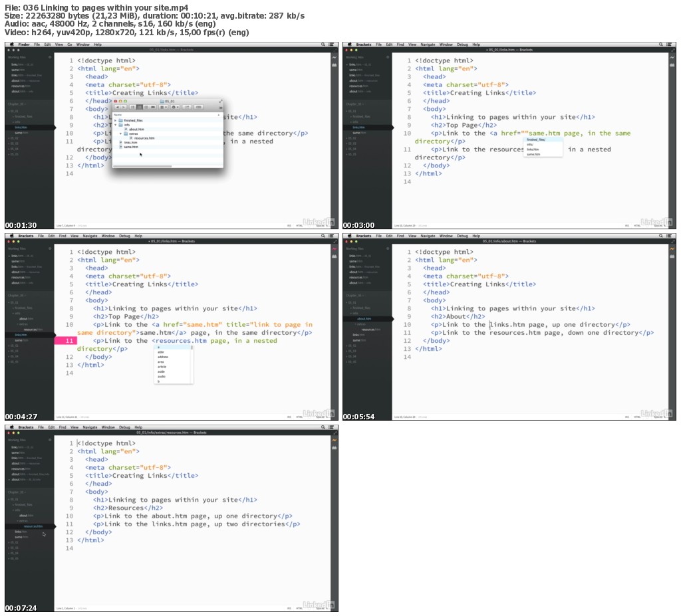Select links.htm in project tree, 00:07:24 frame

click(21, 532)
